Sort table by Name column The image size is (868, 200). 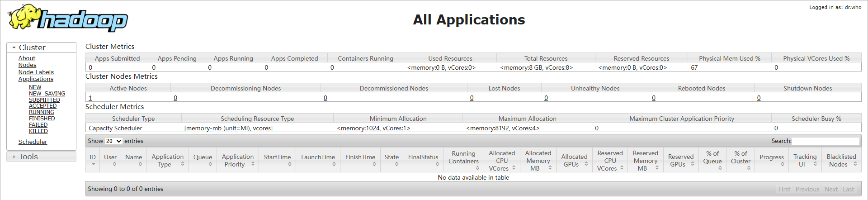[x=133, y=160]
